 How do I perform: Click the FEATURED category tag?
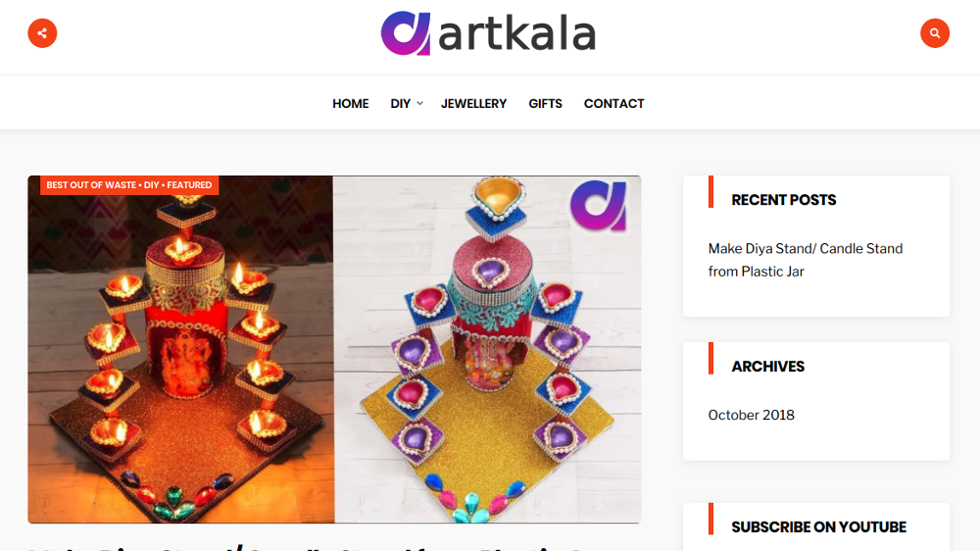tap(189, 185)
